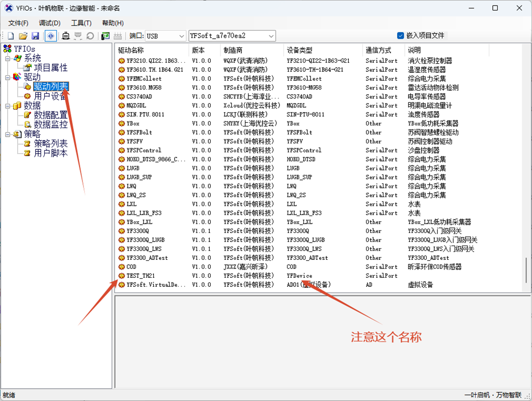532x401 pixels.
Task: Click the New file toolbar icon
Action: coord(11,36)
